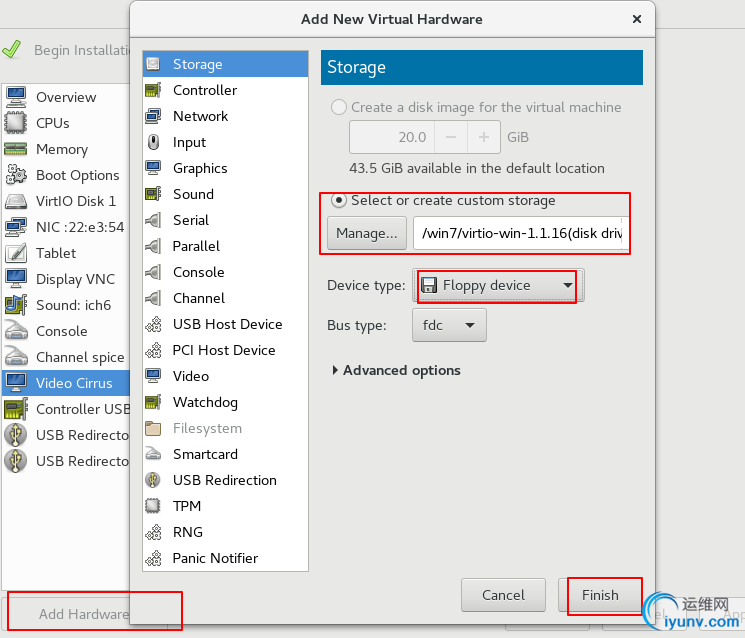Select the USB Redirection icon in dialog
This screenshot has height=638, width=745.
click(x=153, y=480)
